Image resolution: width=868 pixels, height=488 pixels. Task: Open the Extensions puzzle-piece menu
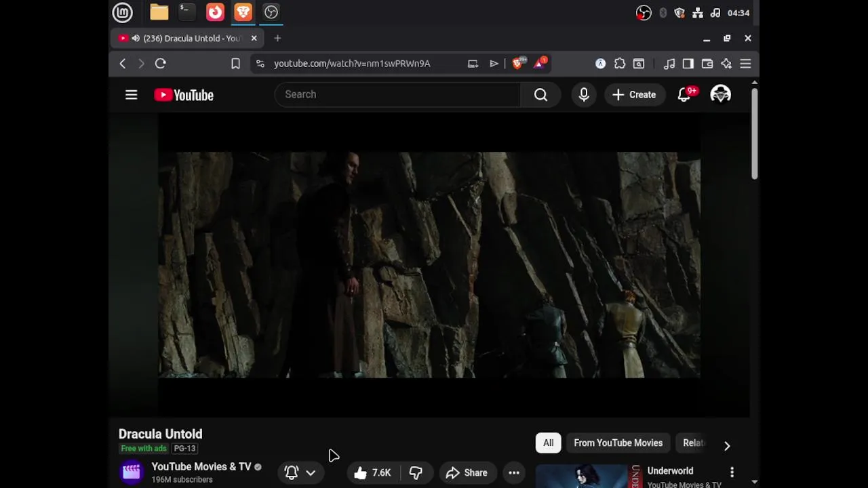click(620, 64)
